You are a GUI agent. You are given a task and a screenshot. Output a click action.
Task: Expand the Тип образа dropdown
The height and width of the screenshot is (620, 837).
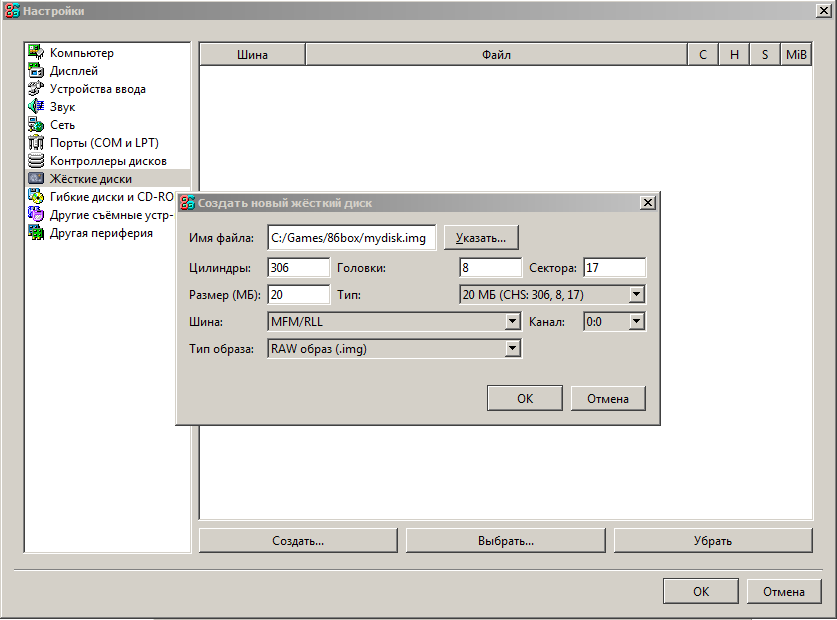[x=394, y=349]
